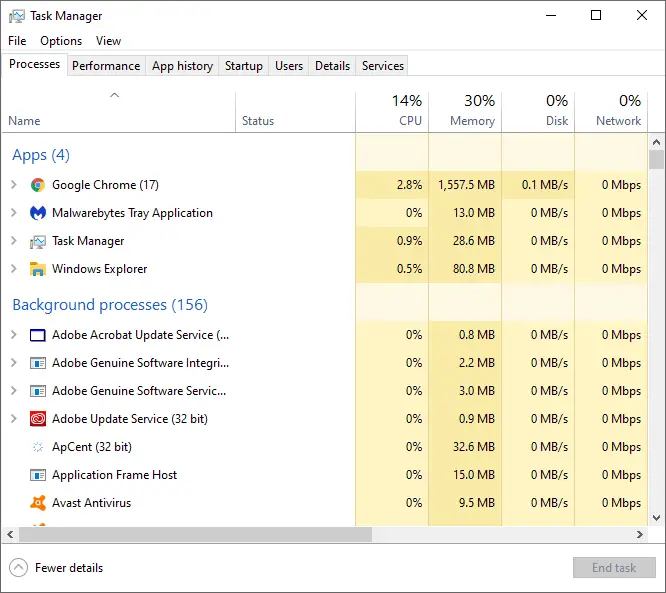Click the Adobe Update Service red icon
The width and height of the screenshot is (666, 593).
(x=38, y=419)
